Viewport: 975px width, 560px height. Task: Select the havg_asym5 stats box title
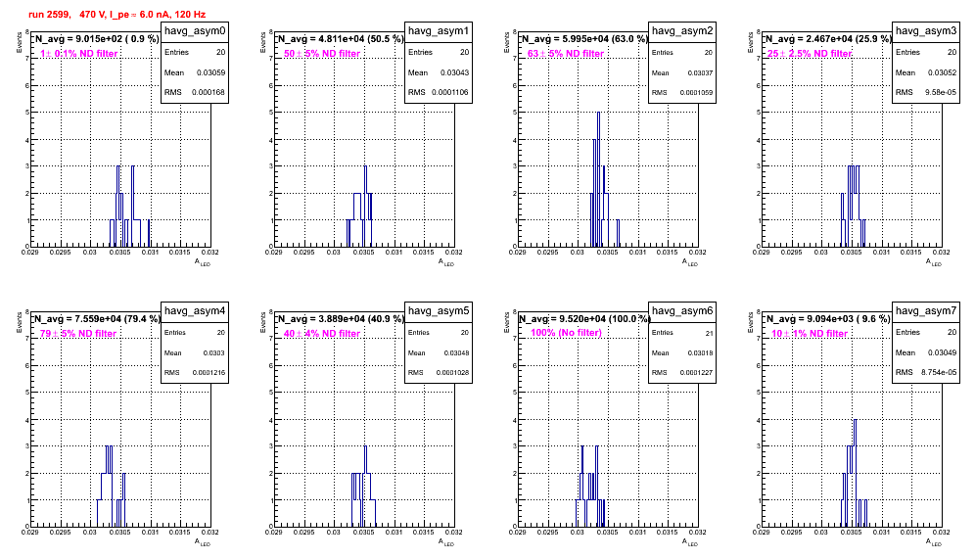pos(439,311)
